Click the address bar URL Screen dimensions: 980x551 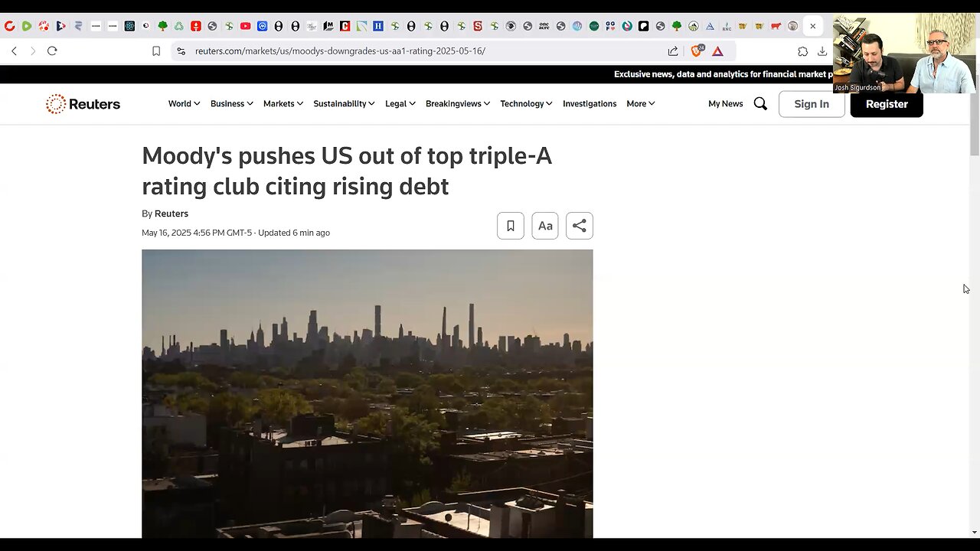click(x=340, y=51)
